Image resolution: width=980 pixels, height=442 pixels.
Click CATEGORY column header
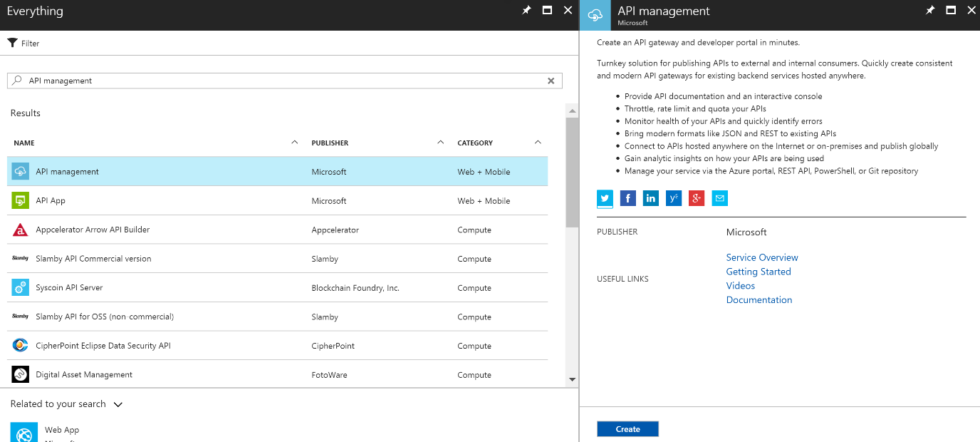click(x=475, y=143)
